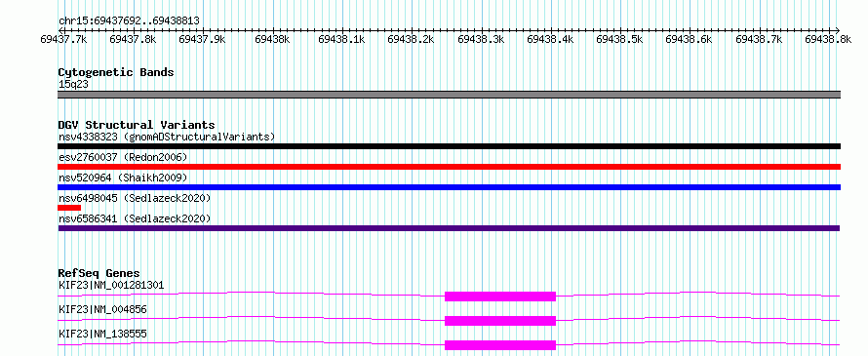Click the chr15:69437692..69438813 region label

tap(129, 21)
